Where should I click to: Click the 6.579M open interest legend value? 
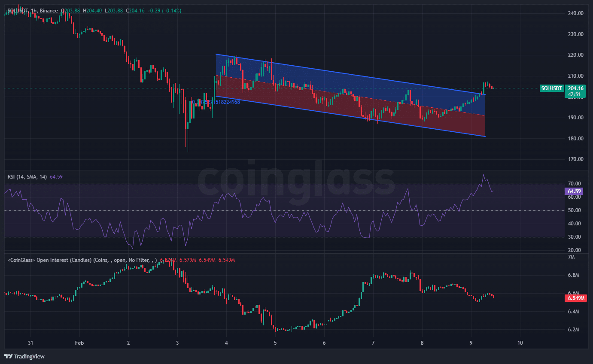click(x=187, y=260)
